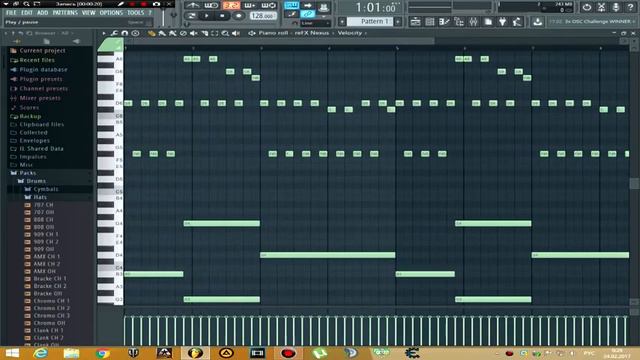The width and height of the screenshot is (640, 360).
Task: Open the Piano roll view button
Action: [444, 21]
